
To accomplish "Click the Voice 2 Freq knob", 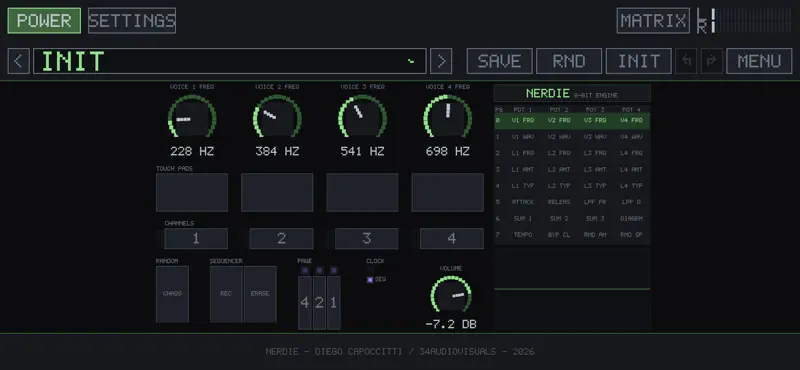I will pos(277,117).
